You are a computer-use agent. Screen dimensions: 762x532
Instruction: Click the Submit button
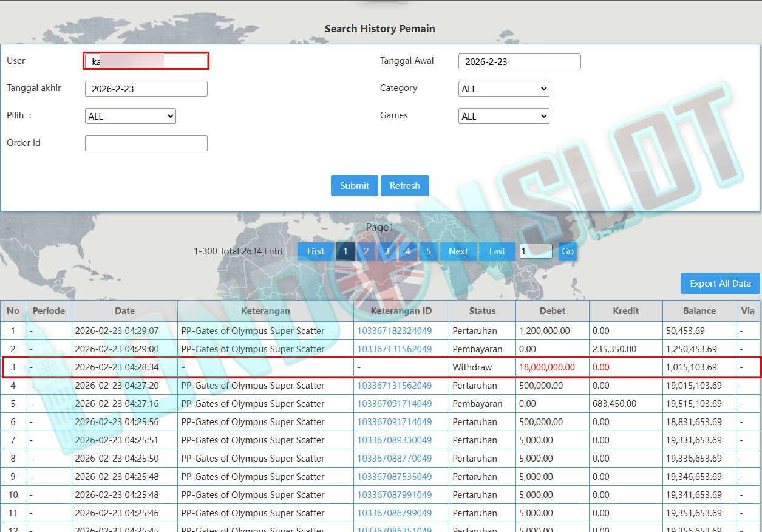click(x=354, y=186)
